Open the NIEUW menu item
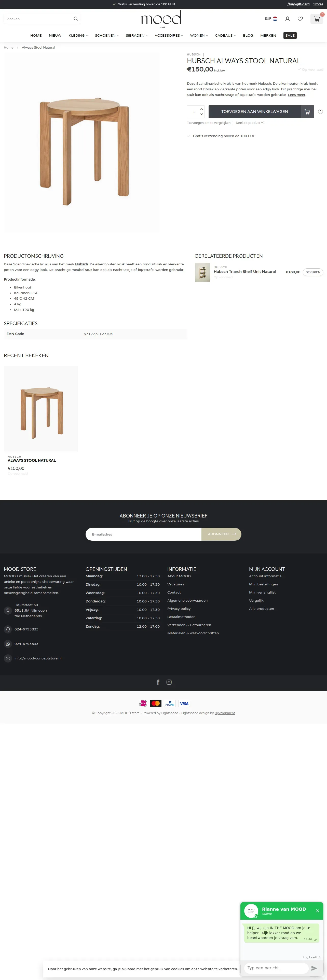This screenshot has width=327, height=980. (55, 35)
